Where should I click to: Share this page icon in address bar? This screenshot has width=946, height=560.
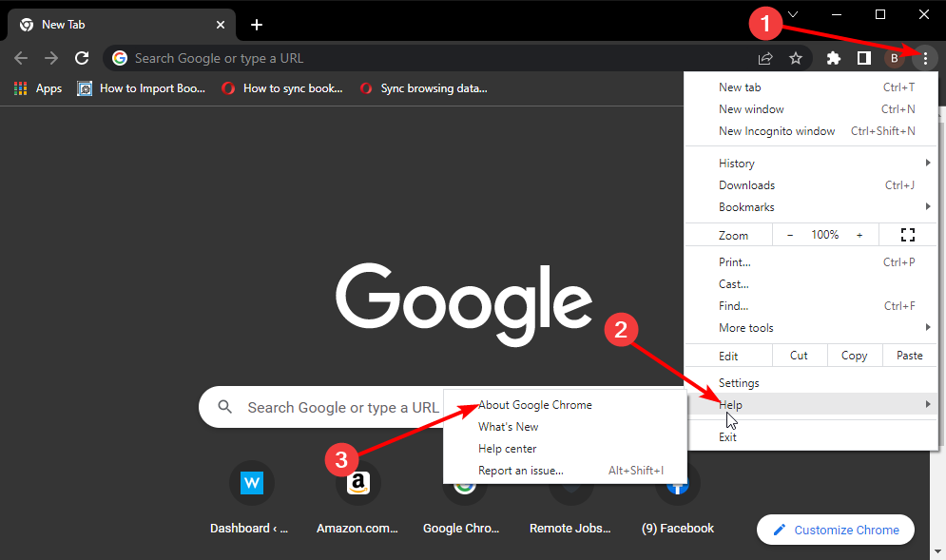pyautogui.click(x=765, y=58)
